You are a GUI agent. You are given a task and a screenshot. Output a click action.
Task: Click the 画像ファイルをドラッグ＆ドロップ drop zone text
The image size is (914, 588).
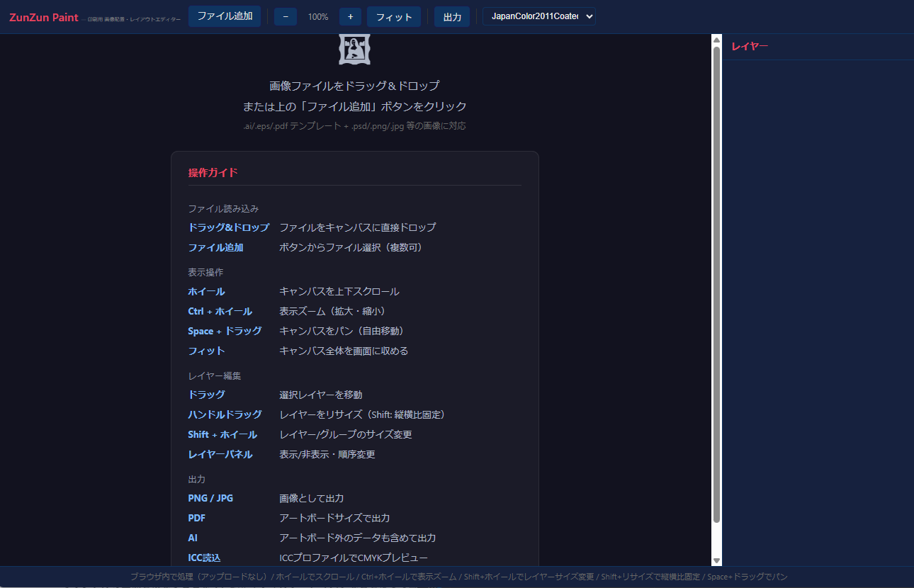coord(354,86)
